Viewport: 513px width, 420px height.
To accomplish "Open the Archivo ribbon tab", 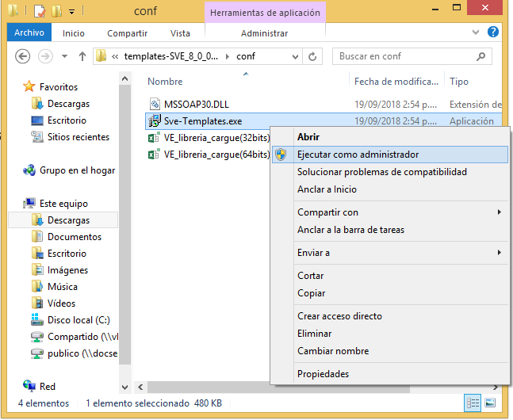I will [x=29, y=32].
